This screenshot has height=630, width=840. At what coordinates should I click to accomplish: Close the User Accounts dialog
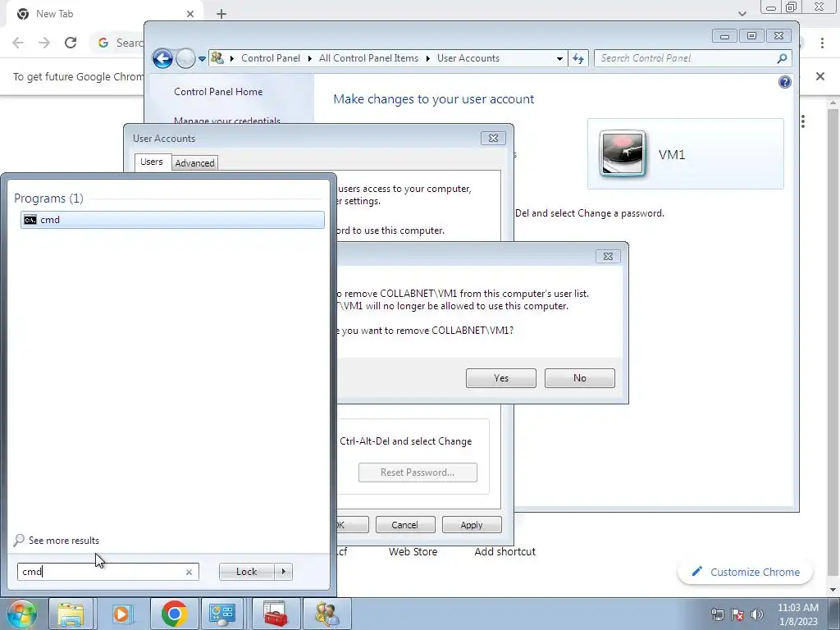[x=493, y=138]
